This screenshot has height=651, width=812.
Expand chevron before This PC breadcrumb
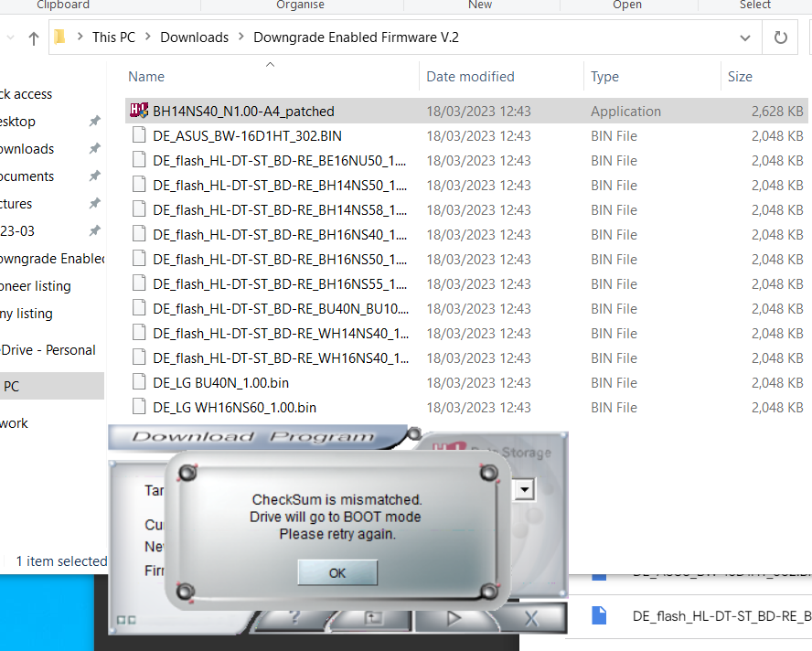tap(80, 37)
